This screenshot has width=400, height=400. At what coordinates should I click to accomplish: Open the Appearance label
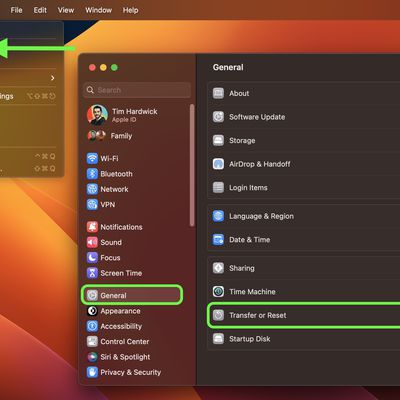pos(120,311)
